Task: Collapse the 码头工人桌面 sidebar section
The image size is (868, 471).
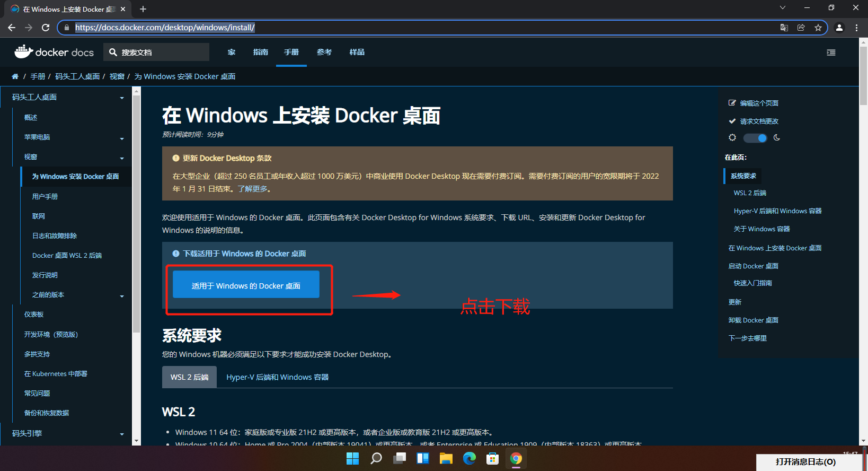Action: point(122,98)
